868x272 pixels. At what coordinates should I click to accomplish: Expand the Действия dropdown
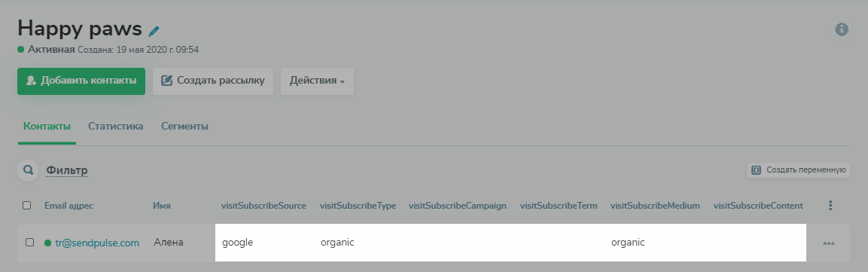(x=317, y=81)
